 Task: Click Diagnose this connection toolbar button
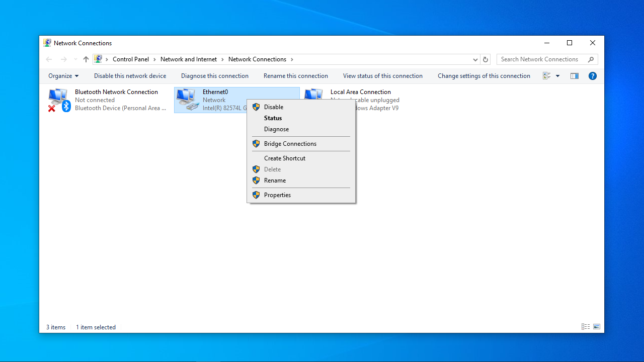click(x=215, y=76)
